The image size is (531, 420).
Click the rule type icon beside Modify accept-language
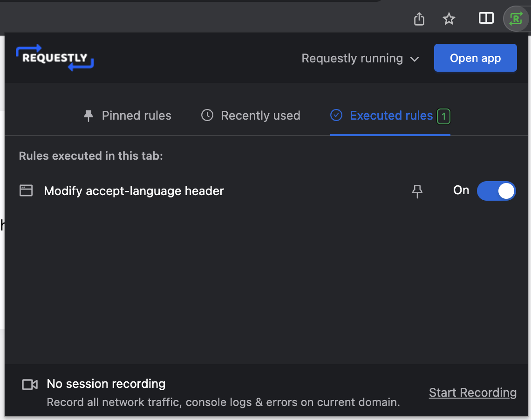tap(26, 190)
